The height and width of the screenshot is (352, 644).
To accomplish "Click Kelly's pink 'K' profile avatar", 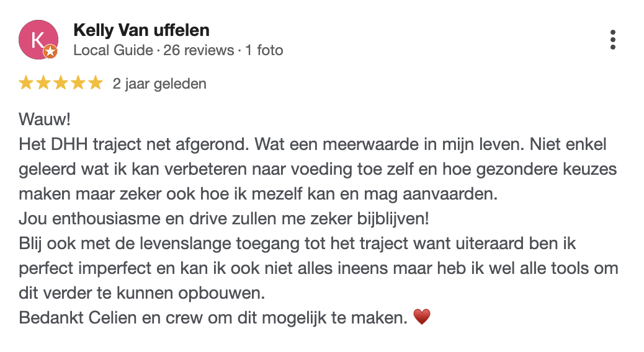I will point(38,39).
